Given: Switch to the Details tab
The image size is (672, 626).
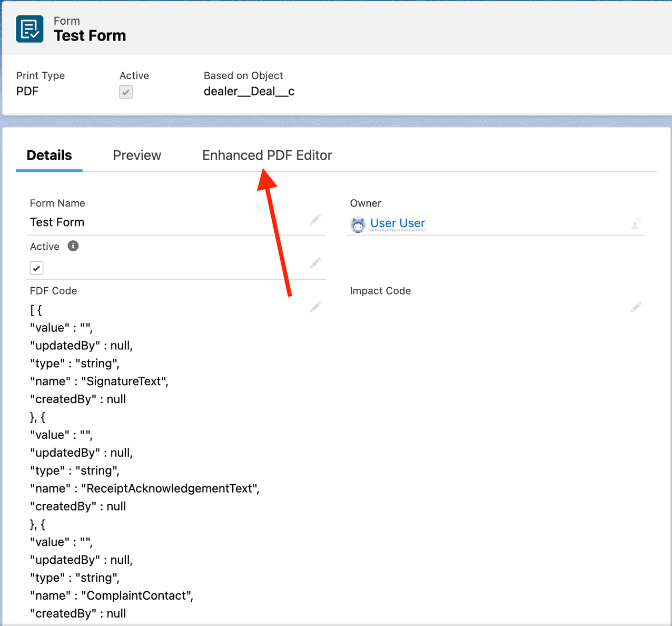Looking at the screenshot, I should [50, 155].
